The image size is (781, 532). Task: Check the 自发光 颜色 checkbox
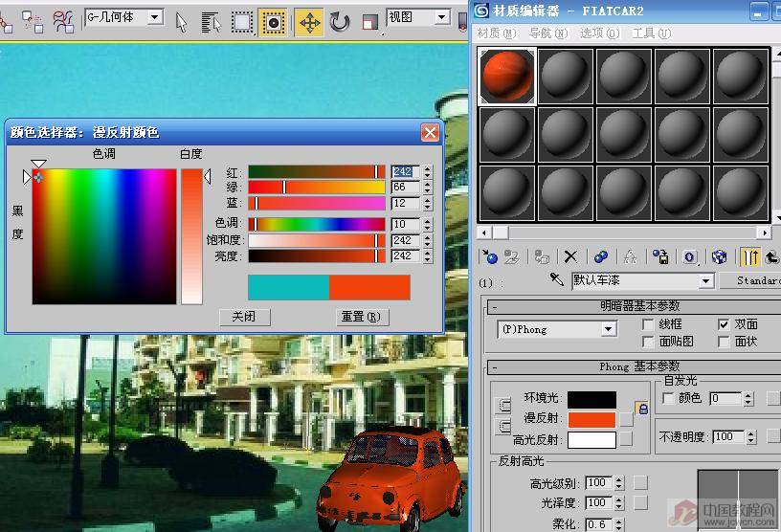[x=668, y=398]
